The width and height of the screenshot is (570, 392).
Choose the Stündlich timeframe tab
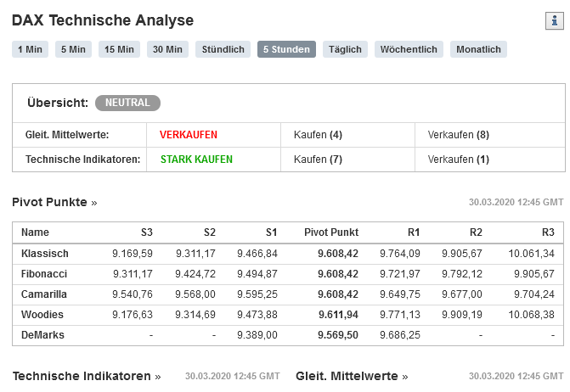tap(223, 49)
